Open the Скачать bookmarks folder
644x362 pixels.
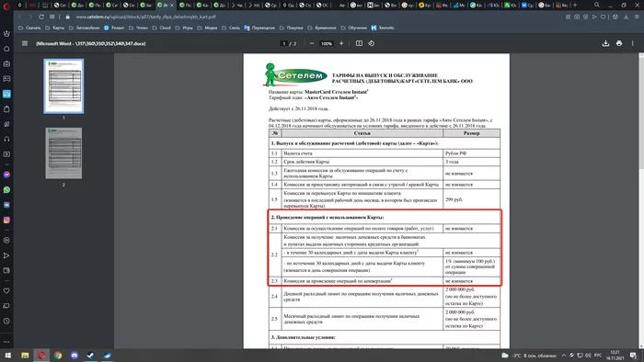point(29,28)
